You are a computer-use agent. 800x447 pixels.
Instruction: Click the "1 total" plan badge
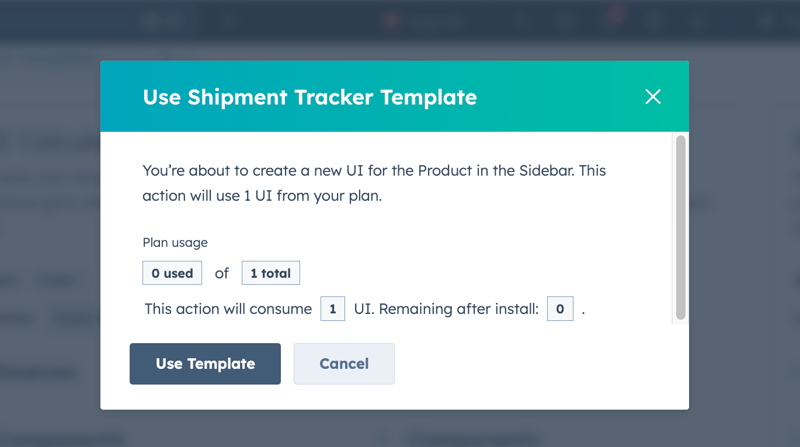pos(270,273)
